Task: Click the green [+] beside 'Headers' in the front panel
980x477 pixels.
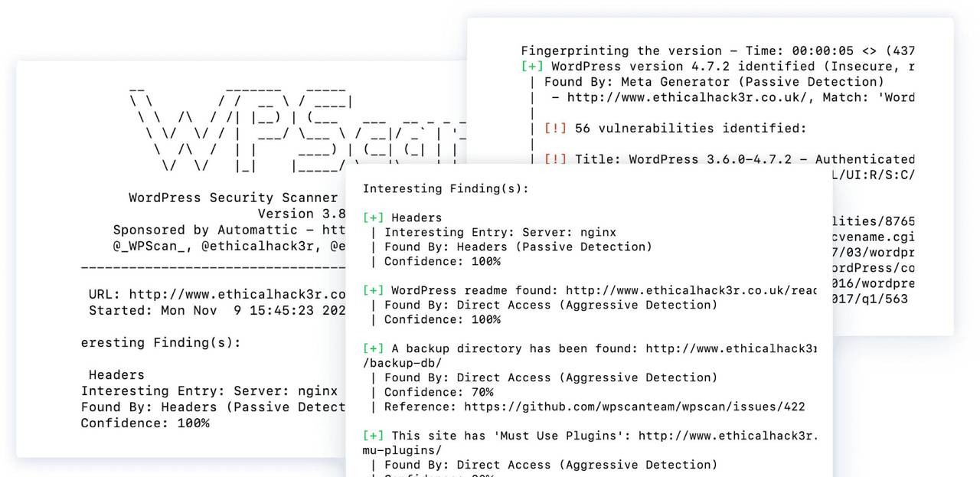Action: [x=374, y=217]
